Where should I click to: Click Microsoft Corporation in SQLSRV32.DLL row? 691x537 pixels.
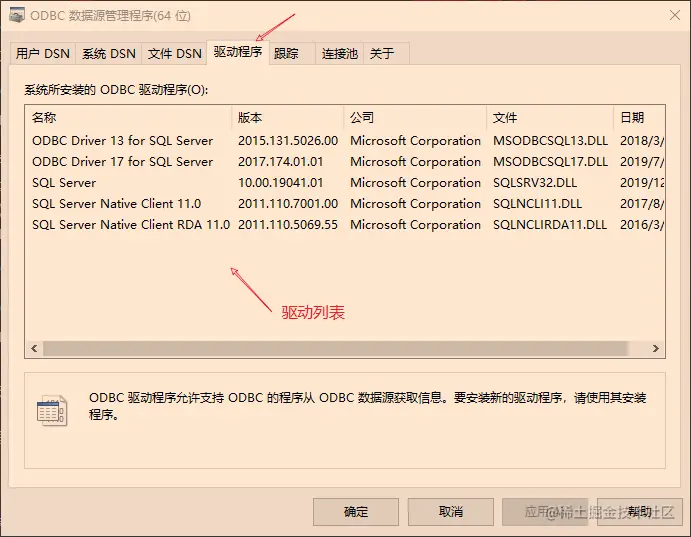click(x=415, y=183)
